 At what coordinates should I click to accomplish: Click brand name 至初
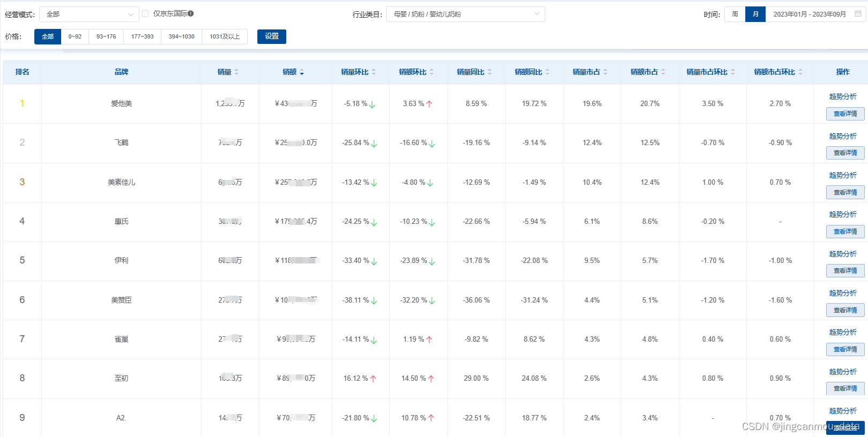click(x=121, y=378)
